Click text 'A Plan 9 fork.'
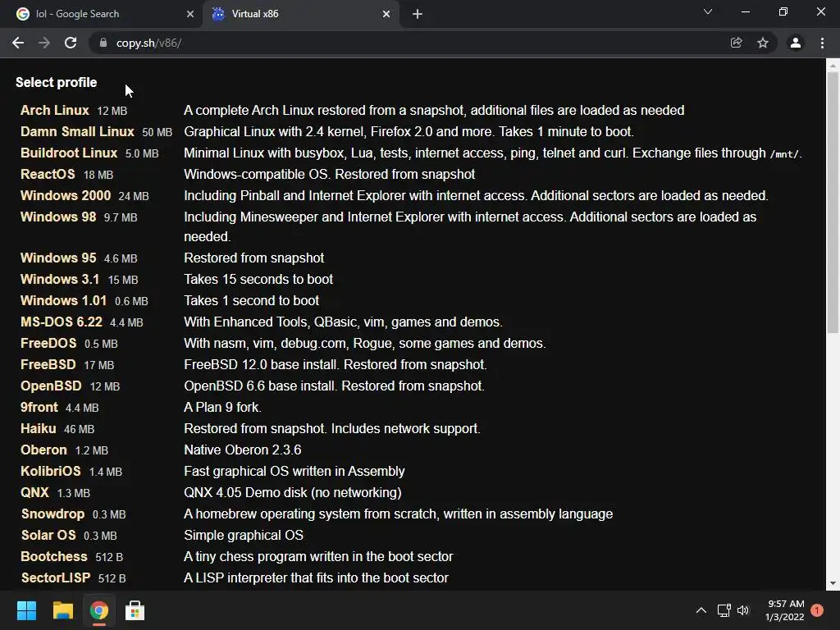Screen dimensions: 840x630 [x=223, y=408]
